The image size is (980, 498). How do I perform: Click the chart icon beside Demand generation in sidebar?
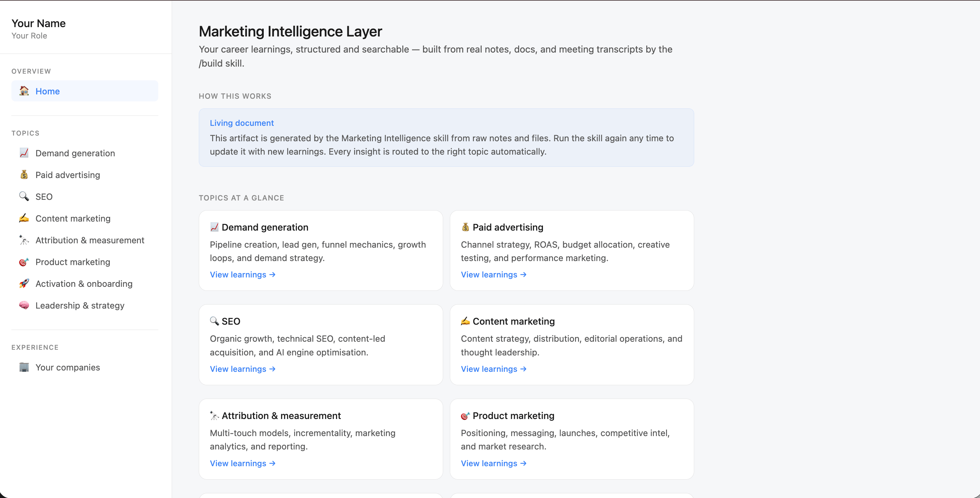tap(24, 153)
